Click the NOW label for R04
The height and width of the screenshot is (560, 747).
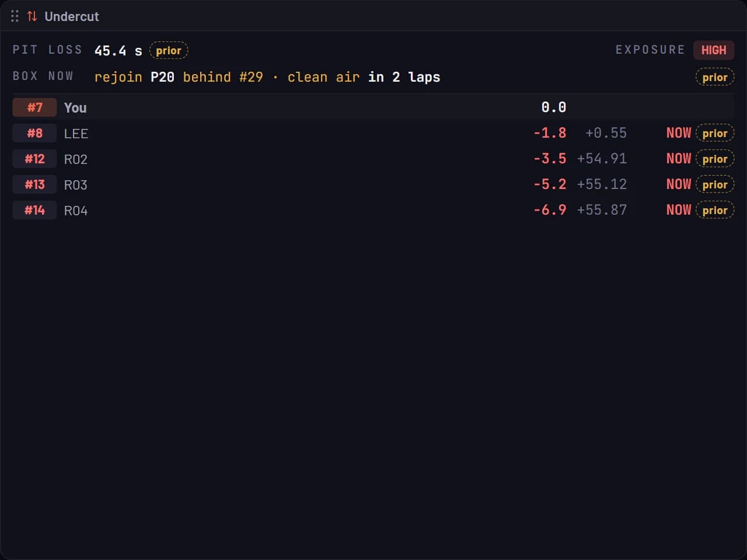coord(679,210)
